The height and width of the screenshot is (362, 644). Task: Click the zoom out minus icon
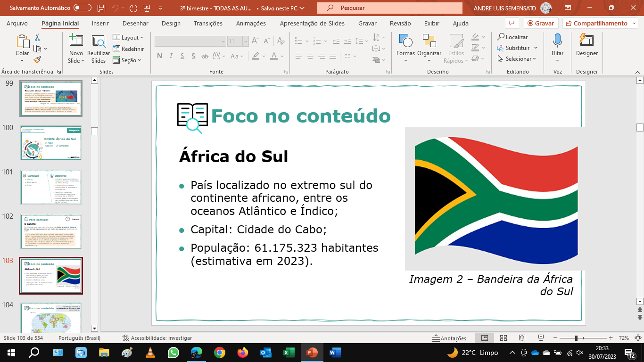tap(556, 338)
